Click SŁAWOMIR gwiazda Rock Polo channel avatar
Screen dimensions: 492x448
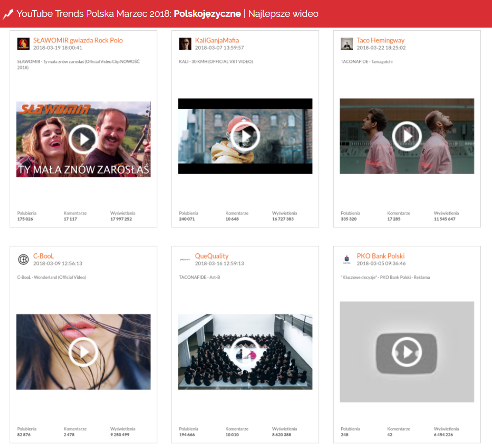click(23, 44)
